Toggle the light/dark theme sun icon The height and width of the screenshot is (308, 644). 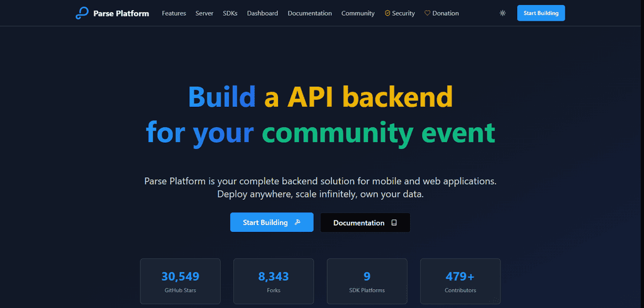pos(502,13)
